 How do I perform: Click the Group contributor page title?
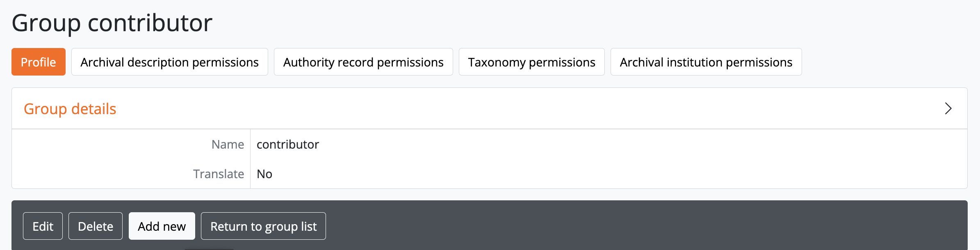(112, 23)
